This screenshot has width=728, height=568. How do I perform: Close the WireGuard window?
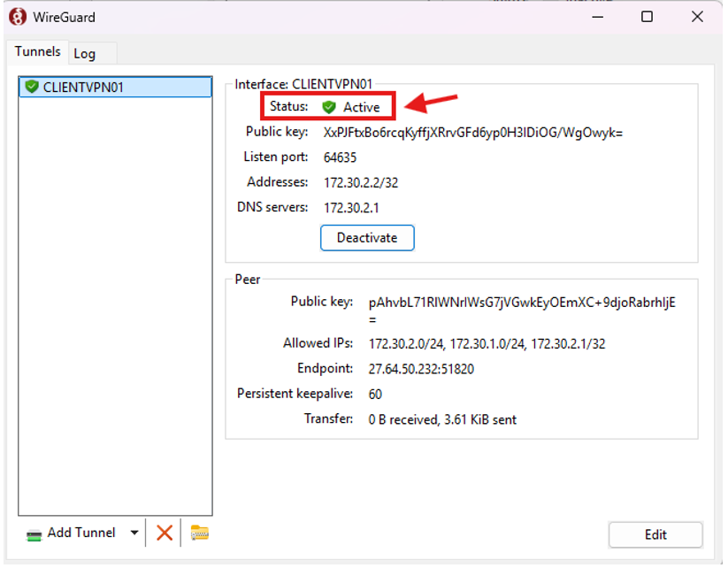(x=697, y=17)
